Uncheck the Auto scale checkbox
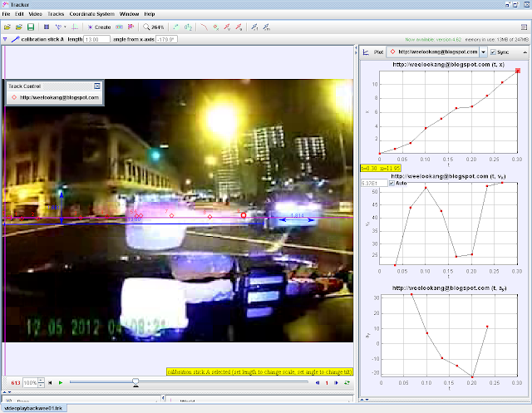The height and width of the screenshot is (413, 532). point(391,183)
